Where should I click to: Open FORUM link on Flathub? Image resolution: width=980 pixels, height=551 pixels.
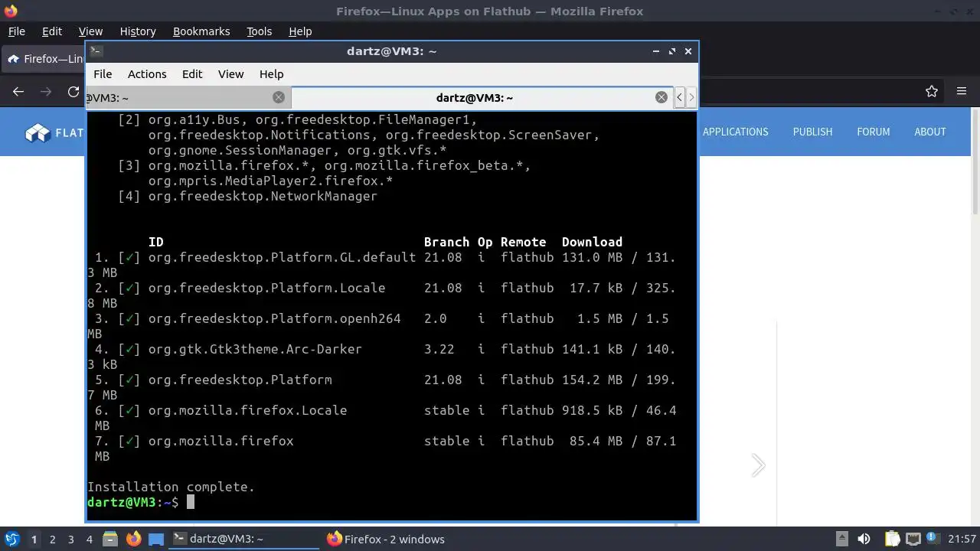(873, 132)
